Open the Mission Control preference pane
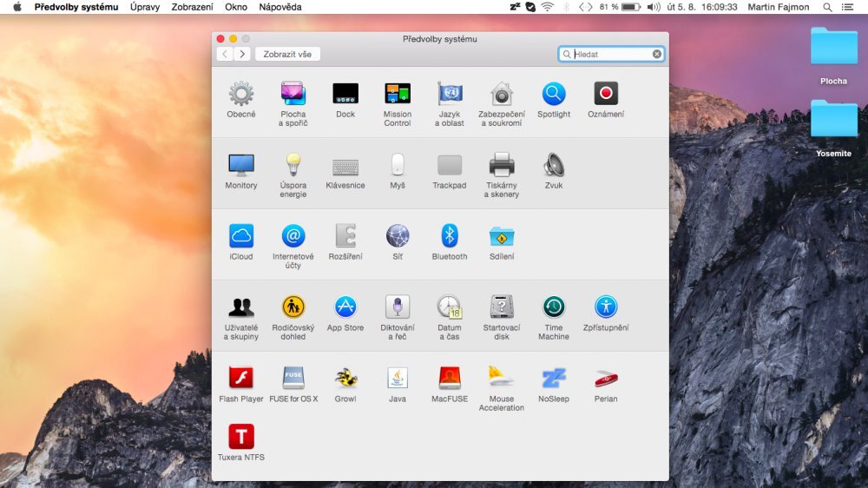Screen dimensions: 868x488 [398, 94]
